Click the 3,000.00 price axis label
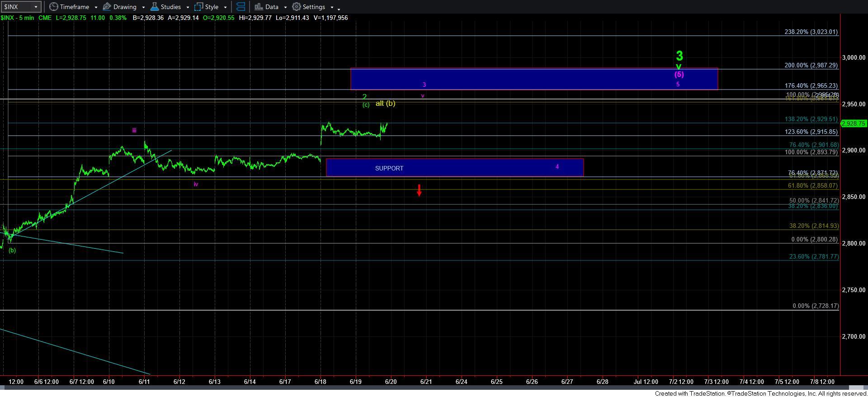The width and height of the screenshot is (868, 397). (x=854, y=57)
